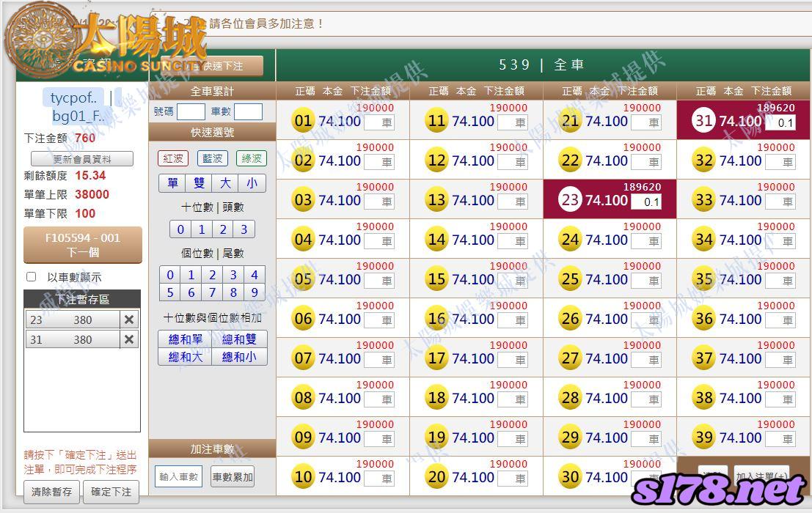Screen dimensions: 812x513
Task: Deselect highlighted ball number 31
Action: [x=703, y=121]
